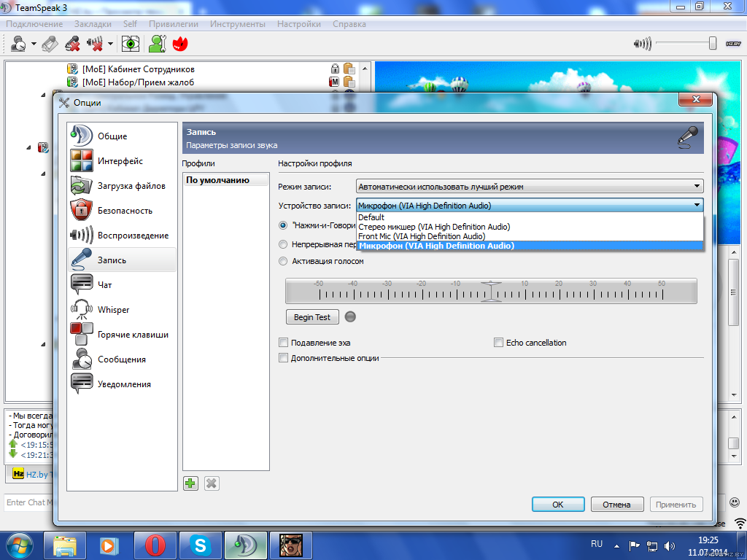
Task: Open the Закладки menu
Action: [93, 24]
